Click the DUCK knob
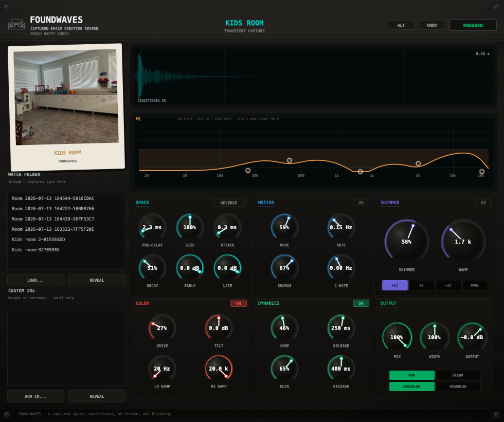Viewport: 504px width, 422px height. [284, 369]
